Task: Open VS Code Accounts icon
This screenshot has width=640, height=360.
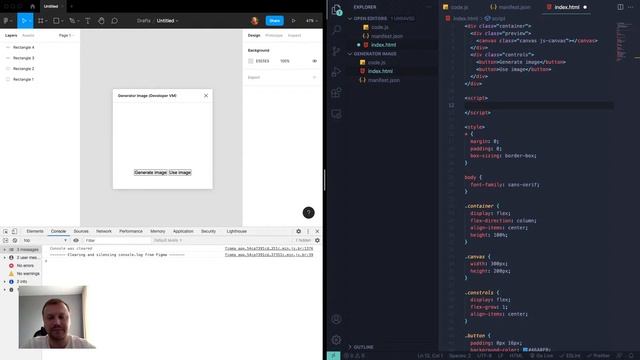Action: point(336,319)
